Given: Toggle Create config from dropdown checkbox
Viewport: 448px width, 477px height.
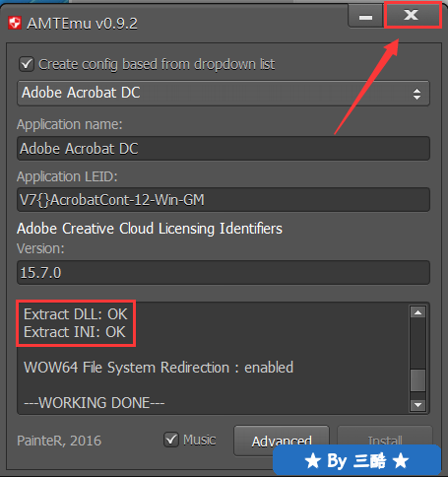Looking at the screenshot, I should tap(27, 64).
